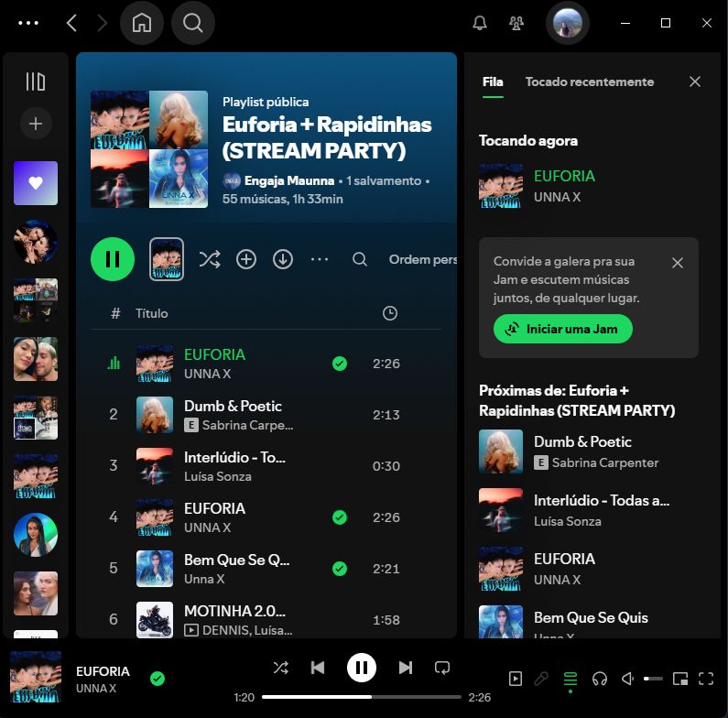Enable shuffle for this playlist

coord(210,259)
